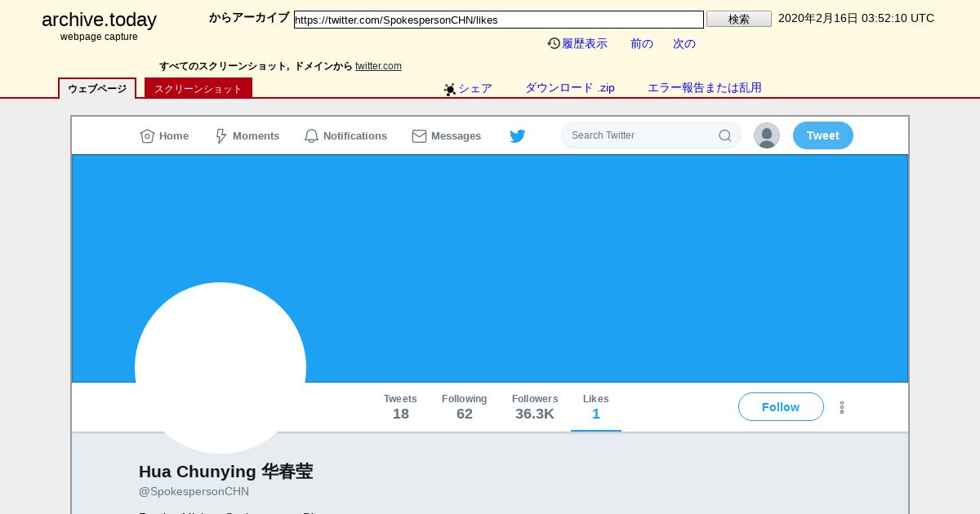980x514 pixels.
Task: Open the 履歴表示 history link
Action: 585,43
